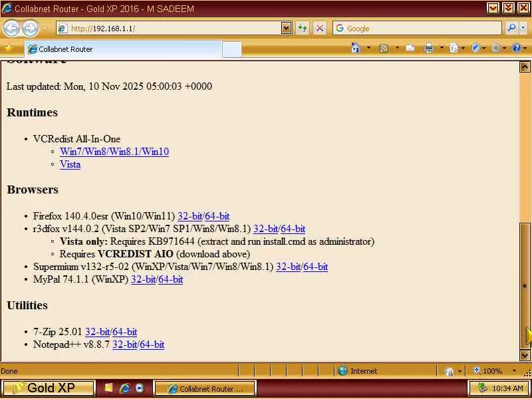Image resolution: width=532 pixels, height=399 pixels.
Task: Click the RSS Feeds icon
Action: [x=384, y=49]
